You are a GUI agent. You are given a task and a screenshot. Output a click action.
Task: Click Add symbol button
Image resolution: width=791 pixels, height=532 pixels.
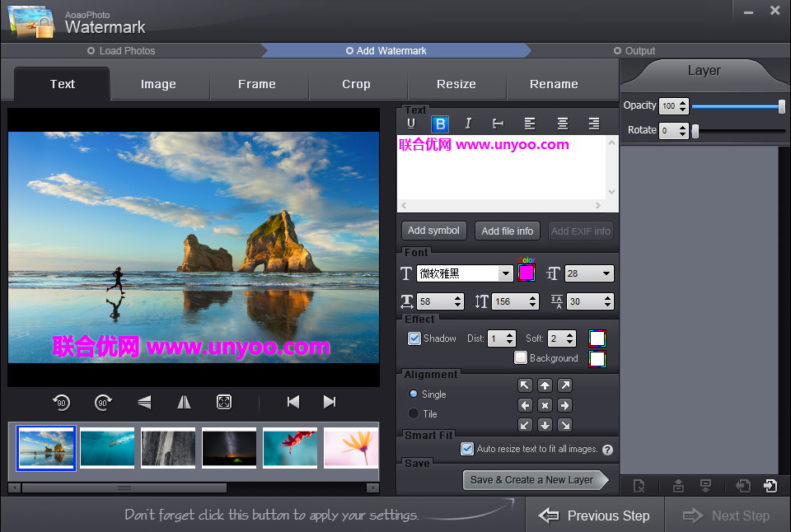point(434,231)
